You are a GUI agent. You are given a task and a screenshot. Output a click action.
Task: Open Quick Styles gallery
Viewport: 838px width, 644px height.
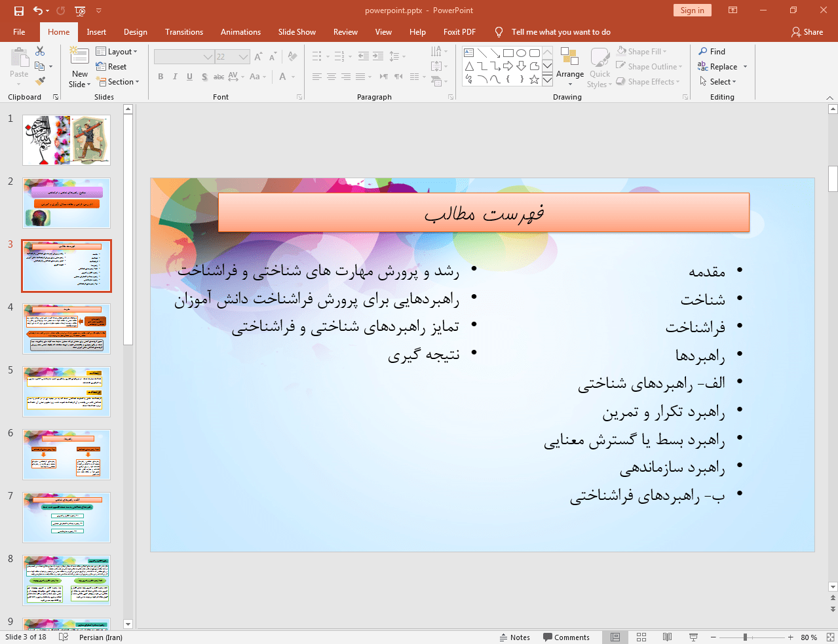click(x=600, y=67)
